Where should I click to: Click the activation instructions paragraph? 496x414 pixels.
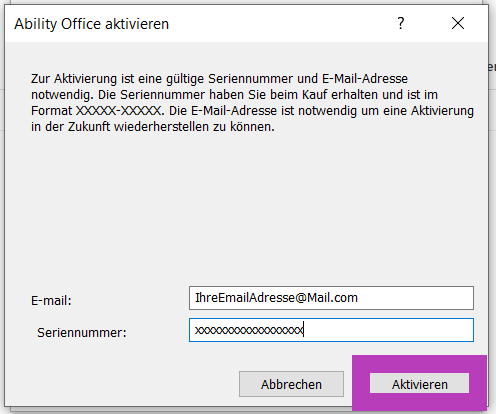pos(252,103)
